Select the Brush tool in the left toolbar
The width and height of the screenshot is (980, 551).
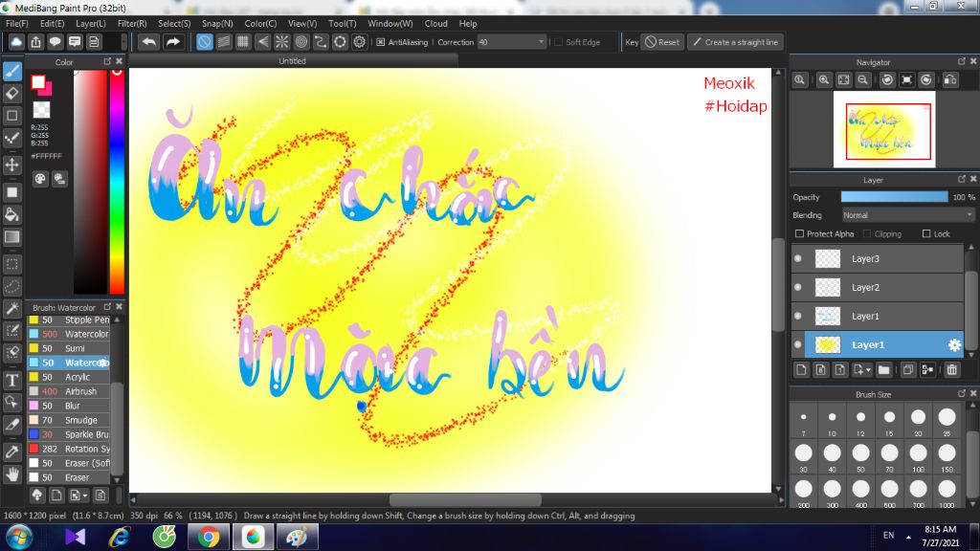tap(11, 71)
